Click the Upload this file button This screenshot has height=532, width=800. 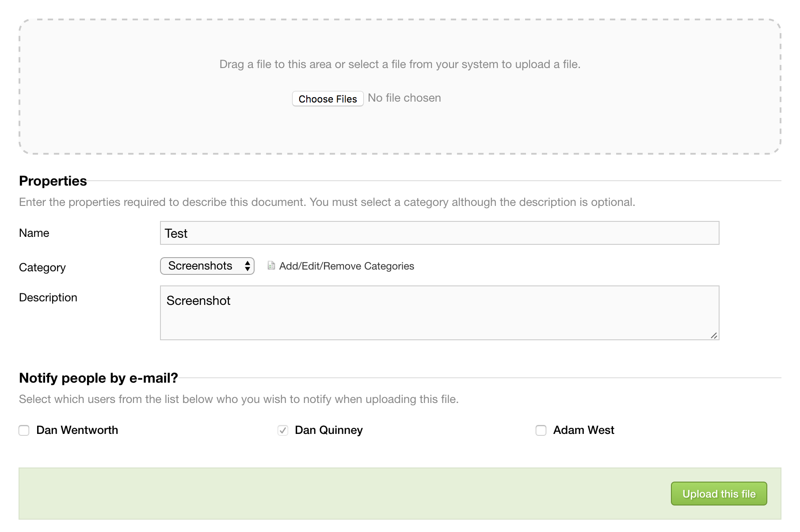point(719,494)
